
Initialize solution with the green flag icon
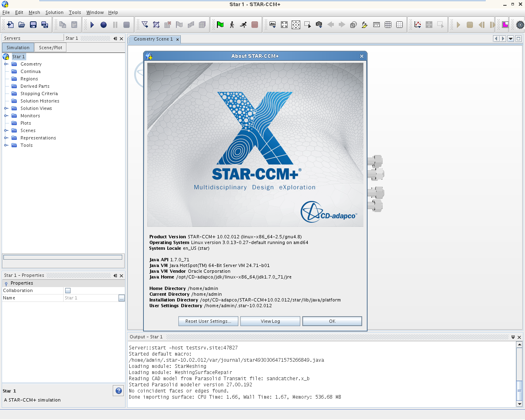[220, 25]
